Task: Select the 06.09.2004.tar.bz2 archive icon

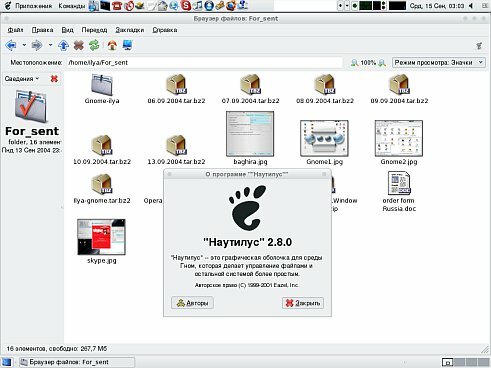Action: click(176, 84)
